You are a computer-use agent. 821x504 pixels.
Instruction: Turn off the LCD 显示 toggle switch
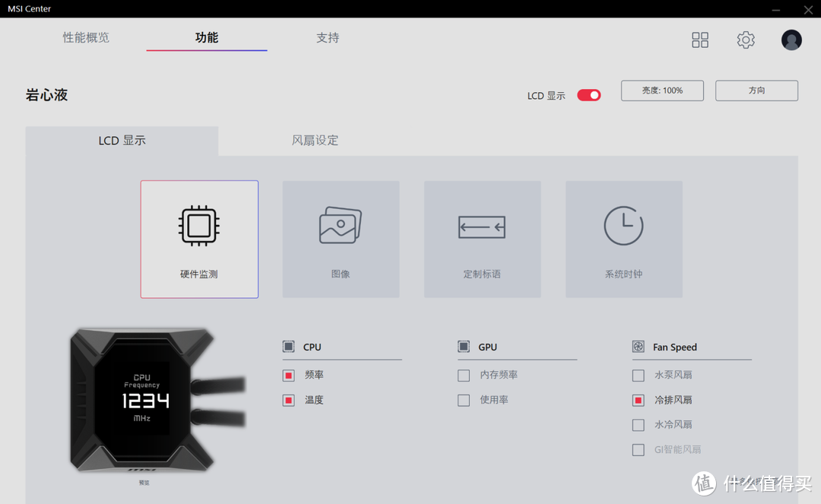588,95
